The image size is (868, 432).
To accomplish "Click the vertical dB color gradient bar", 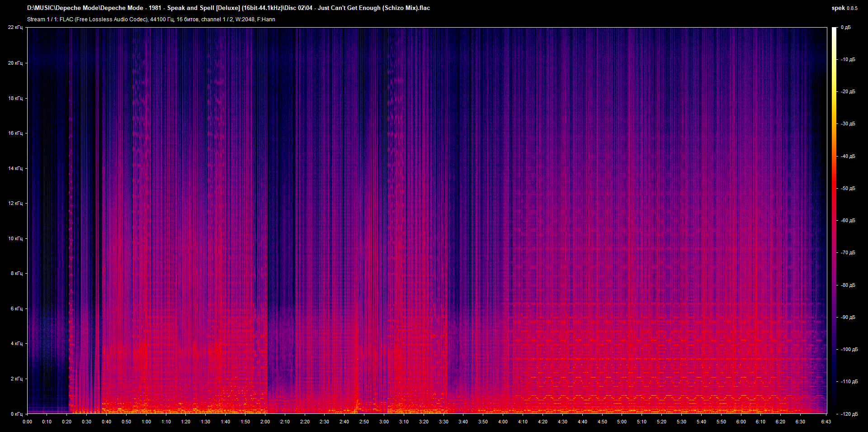I will (834, 221).
